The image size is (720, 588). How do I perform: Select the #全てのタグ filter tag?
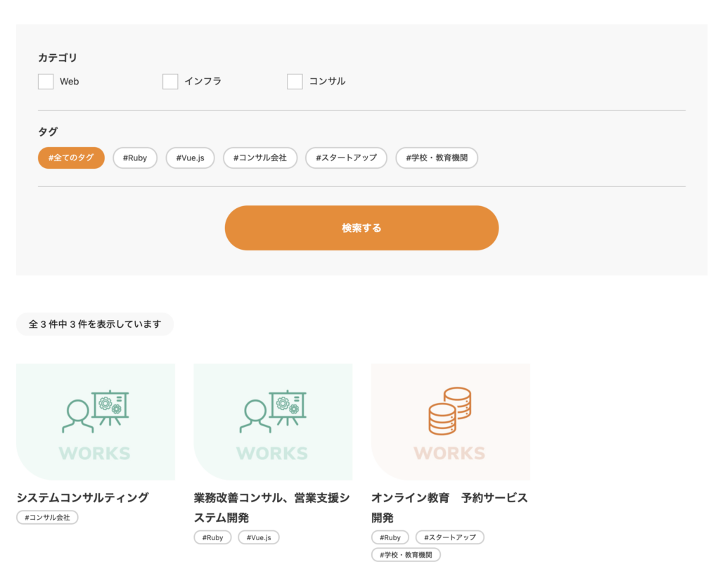71,158
